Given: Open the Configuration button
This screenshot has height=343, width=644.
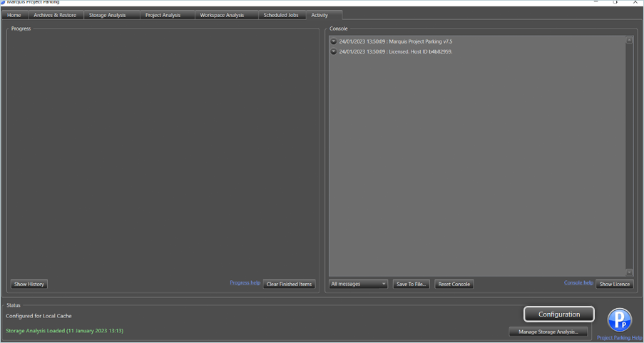Looking at the screenshot, I should pos(559,314).
